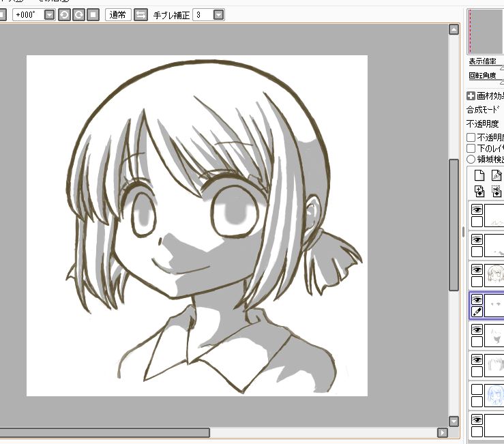Viewport: 504px width, 444px height.
Task: Click the pen icon on the selected layer
Action: [477, 312]
